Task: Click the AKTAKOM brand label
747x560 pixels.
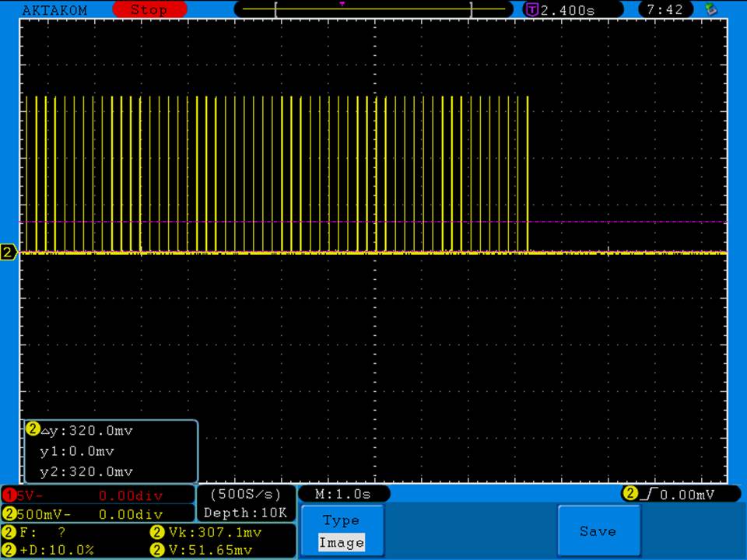Action: [x=54, y=10]
